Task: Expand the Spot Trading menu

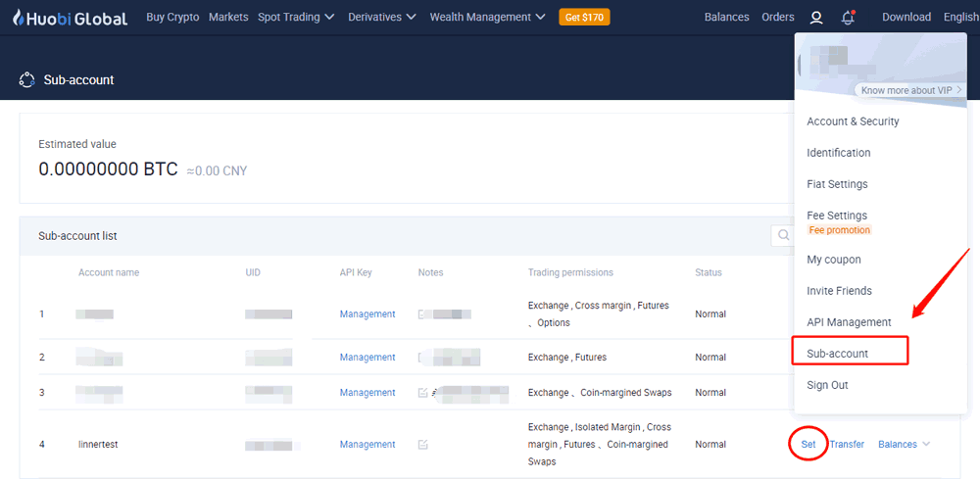Action: click(x=296, y=17)
